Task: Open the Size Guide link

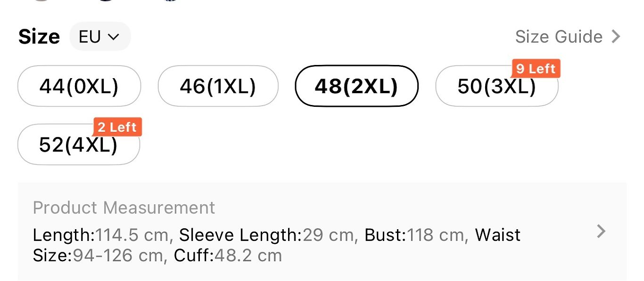Action: pos(559,37)
